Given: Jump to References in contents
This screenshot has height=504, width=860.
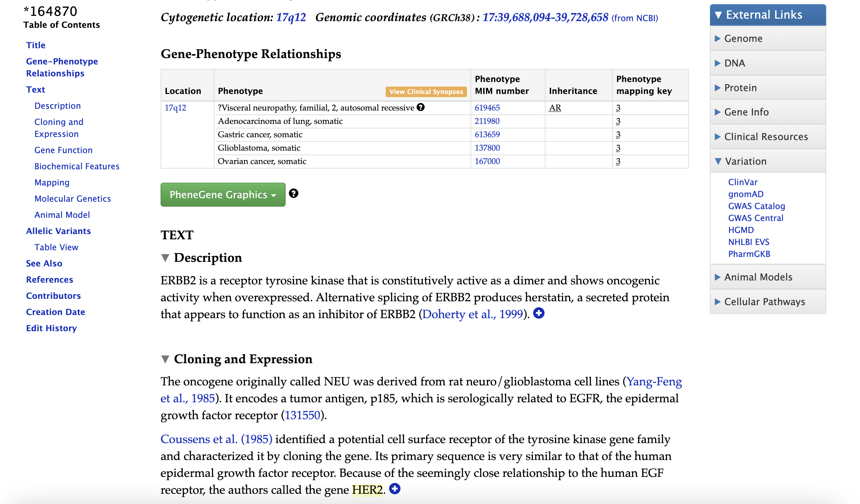Looking at the screenshot, I should pos(50,279).
